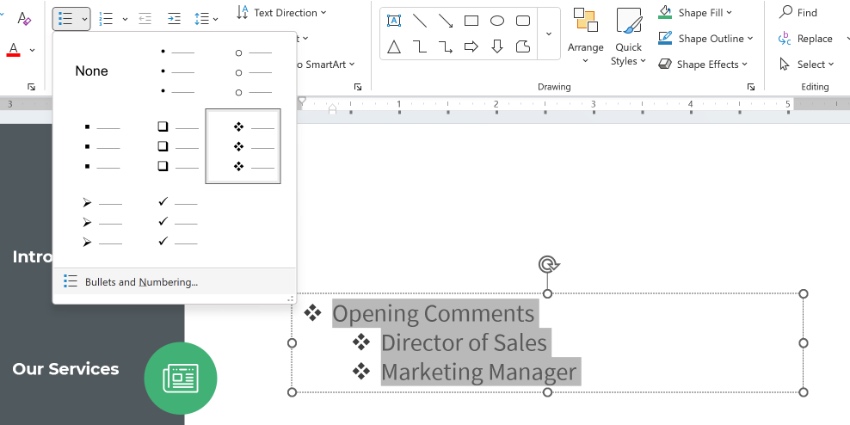Open the Shape Fill options

[x=695, y=12]
